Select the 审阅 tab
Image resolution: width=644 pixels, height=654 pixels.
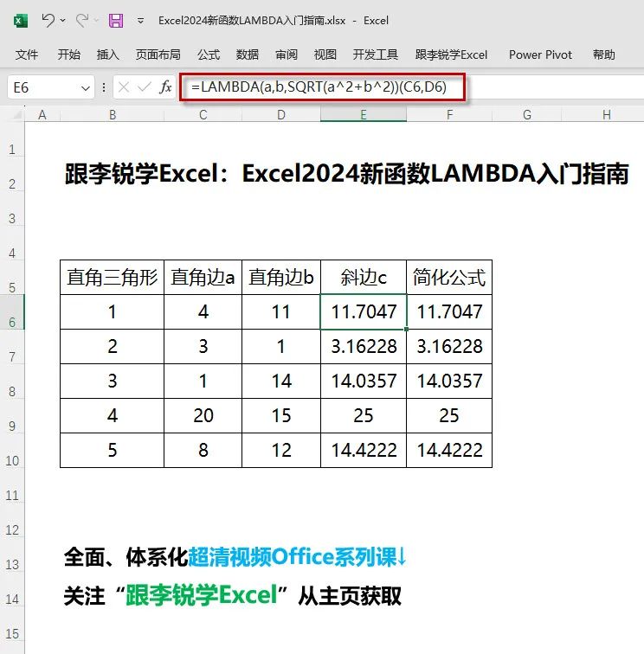click(287, 54)
